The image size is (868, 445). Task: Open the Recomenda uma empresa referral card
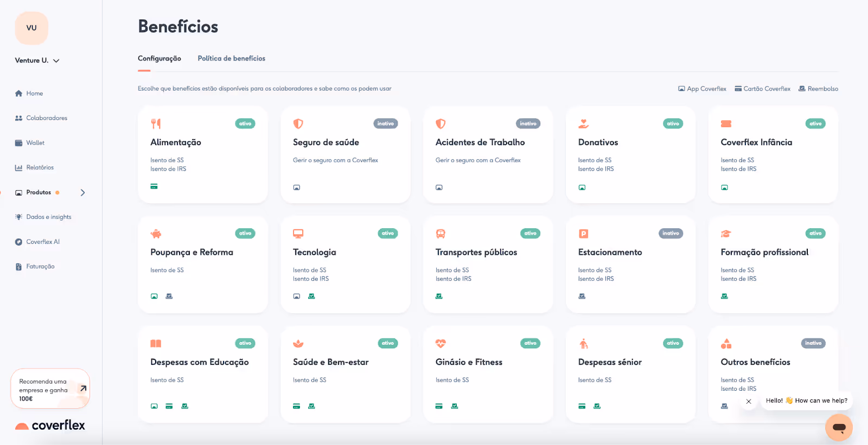pyautogui.click(x=50, y=389)
